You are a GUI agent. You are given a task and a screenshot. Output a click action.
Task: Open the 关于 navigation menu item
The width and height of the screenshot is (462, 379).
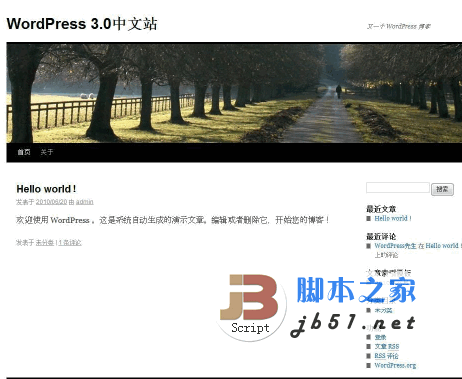47,152
